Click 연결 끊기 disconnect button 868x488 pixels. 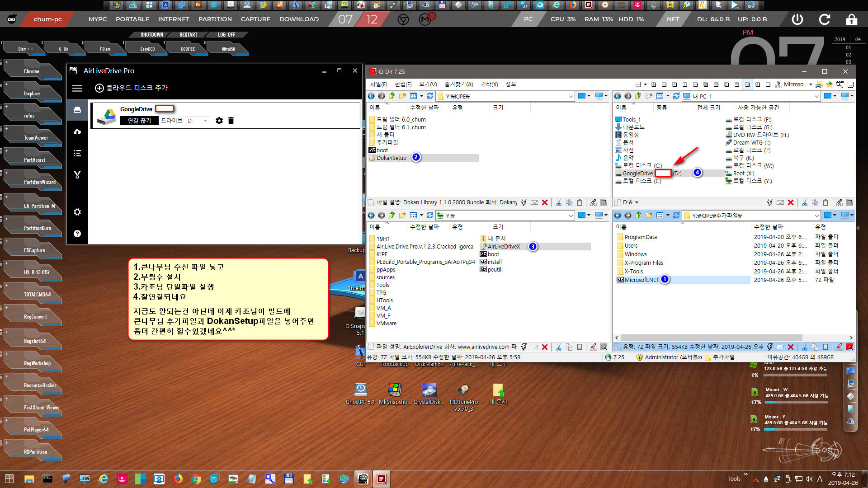point(139,121)
